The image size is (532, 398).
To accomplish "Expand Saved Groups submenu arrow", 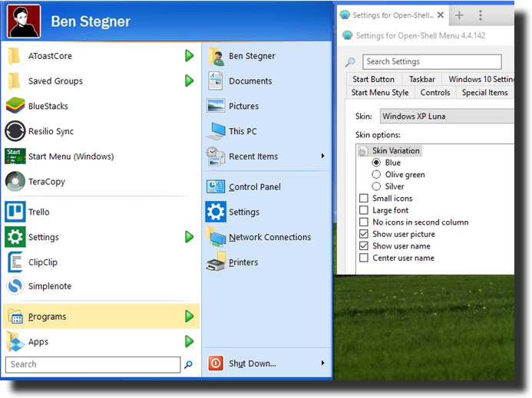I will pos(190,81).
